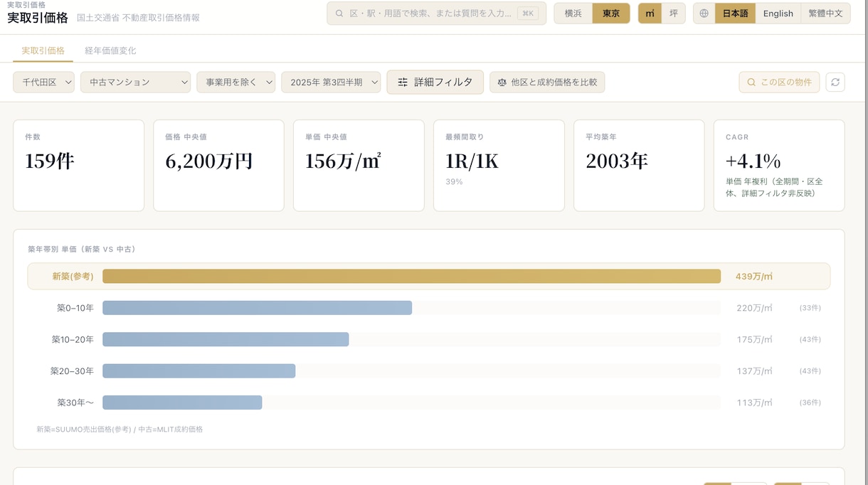Switch area unit to 坪
The image size is (868, 485).
673,14
